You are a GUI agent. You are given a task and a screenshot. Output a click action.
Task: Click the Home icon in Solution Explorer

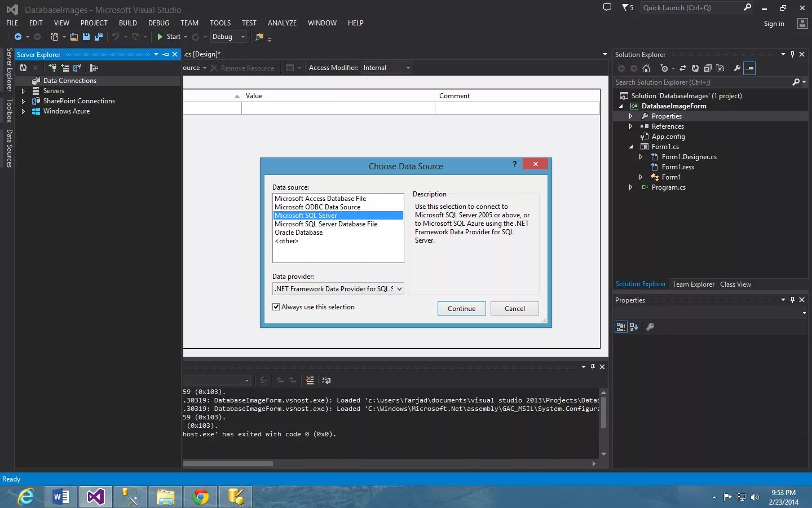pos(646,68)
